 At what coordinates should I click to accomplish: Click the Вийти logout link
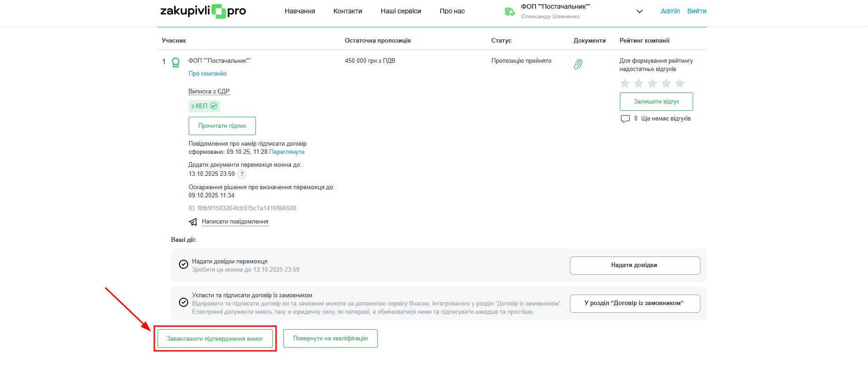tap(697, 11)
